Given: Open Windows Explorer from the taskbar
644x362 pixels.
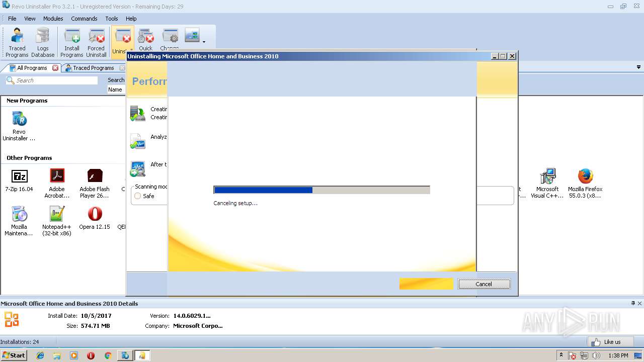Looking at the screenshot, I should (x=57, y=355).
